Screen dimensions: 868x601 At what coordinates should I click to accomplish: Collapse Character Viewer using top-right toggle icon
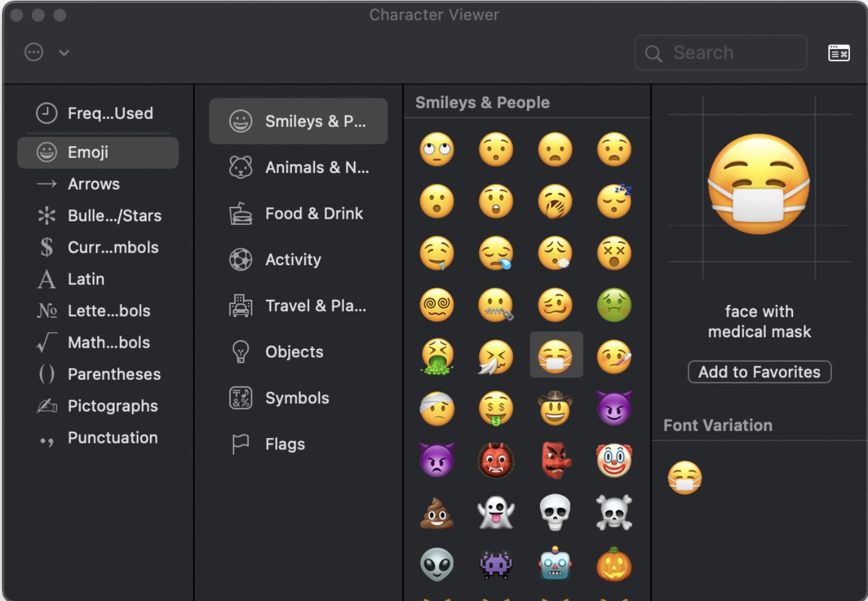point(839,53)
